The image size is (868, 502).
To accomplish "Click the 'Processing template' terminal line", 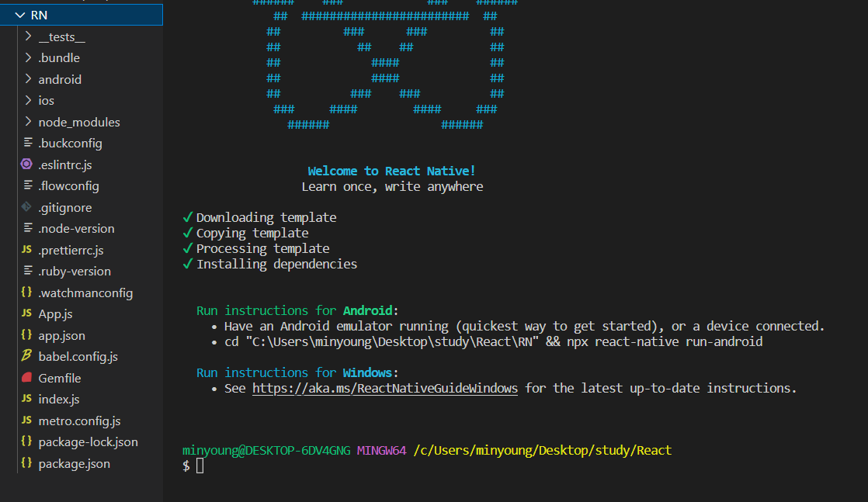I will [x=263, y=248].
